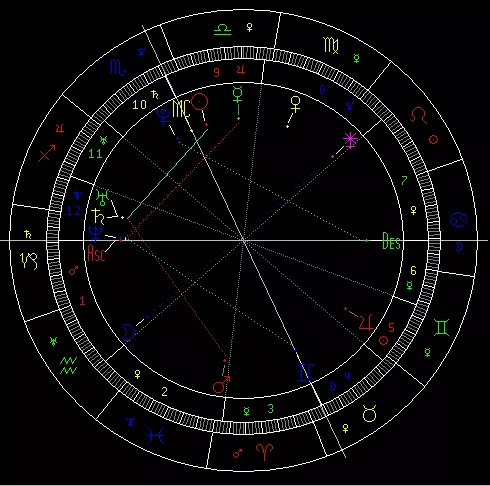The image size is (490, 486).
Task: Click small Neptune ruler glyph beside Pisces
Action: click(131, 422)
